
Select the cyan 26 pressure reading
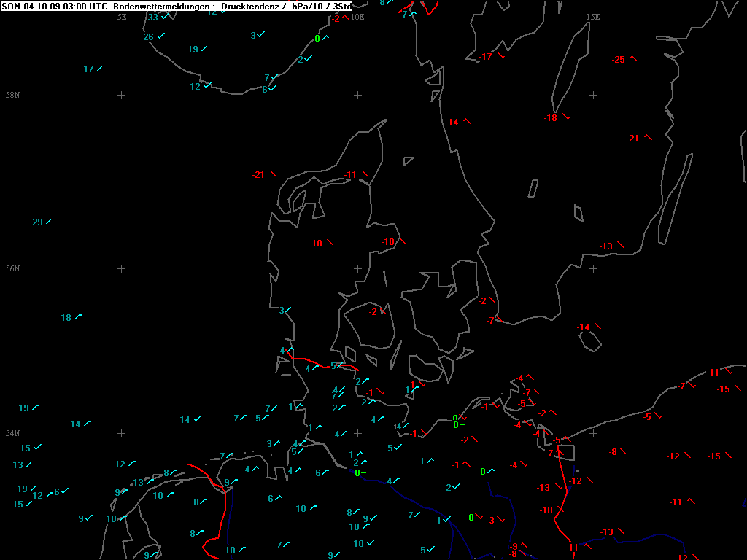(149, 37)
